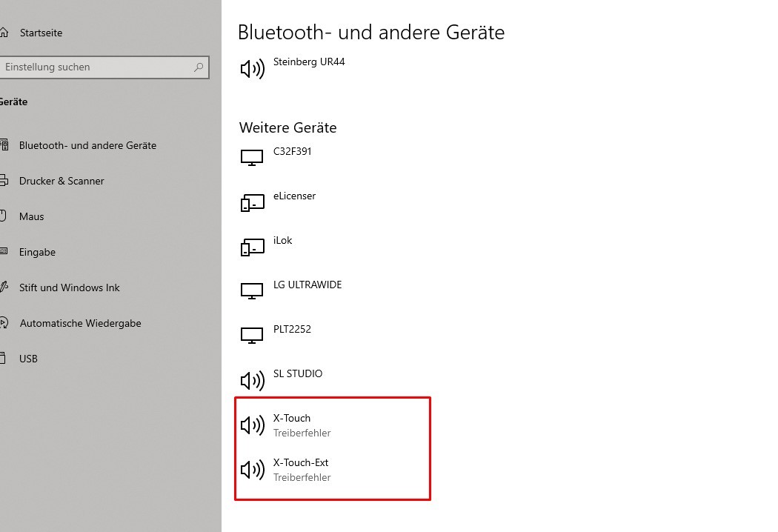The image size is (778, 532).
Task: Go to Eingabe settings
Action: pyautogui.click(x=37, y=252)
